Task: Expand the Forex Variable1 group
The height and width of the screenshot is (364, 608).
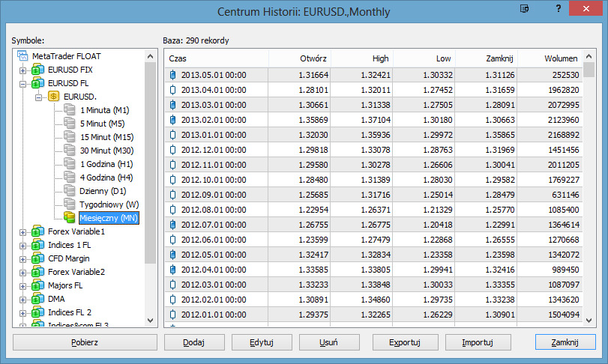Action: pos(23,232)
